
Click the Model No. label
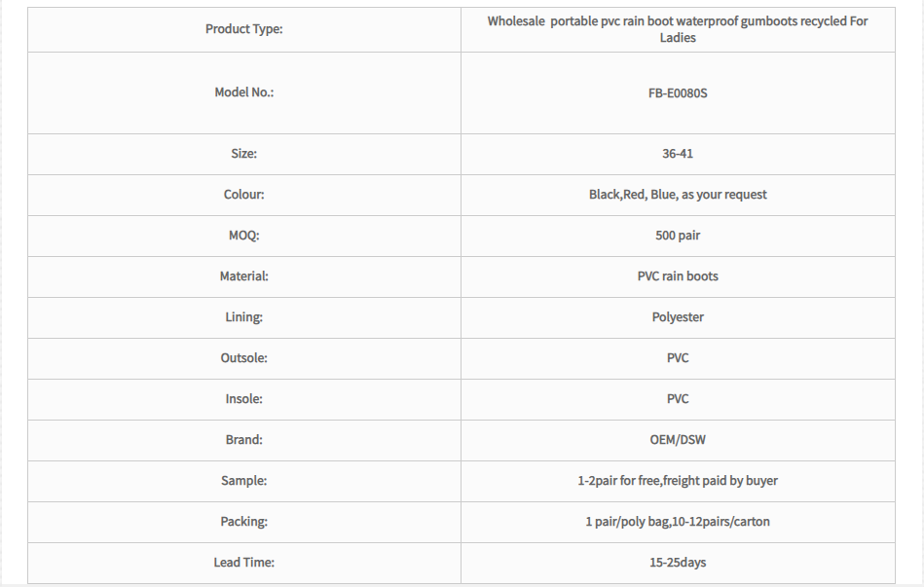[x=243, y=92]
